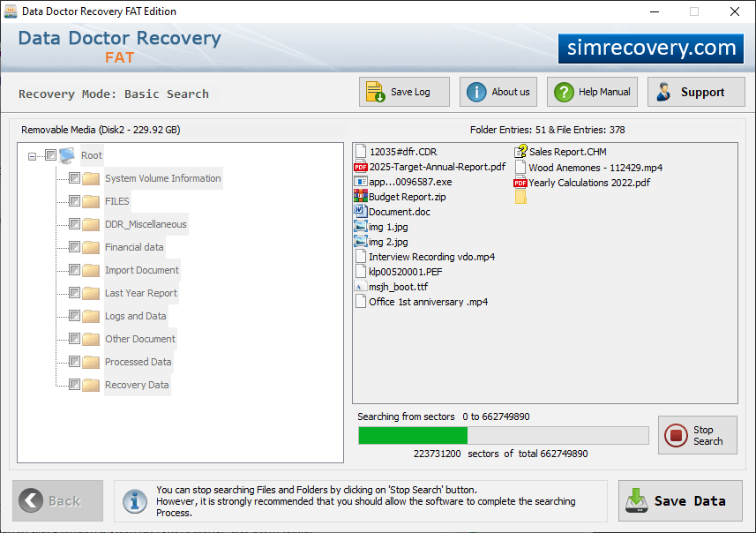Select the file Interview Recording vdo.mp4
Image resolution: width=756 pixels, height=533 pixels.
(x=431, y=257)
